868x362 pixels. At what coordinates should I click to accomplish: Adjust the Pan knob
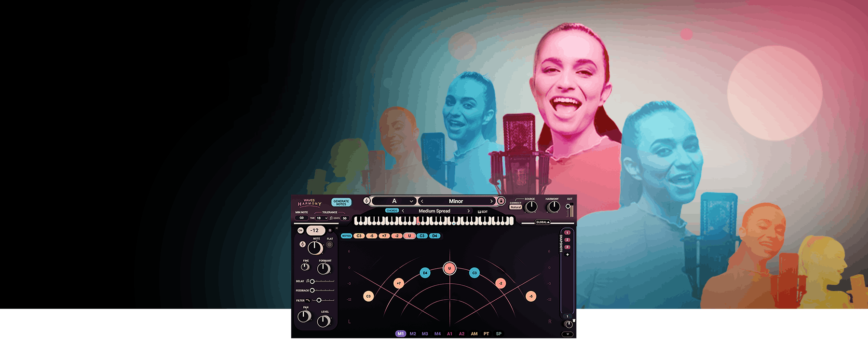(x=304, y=317)
